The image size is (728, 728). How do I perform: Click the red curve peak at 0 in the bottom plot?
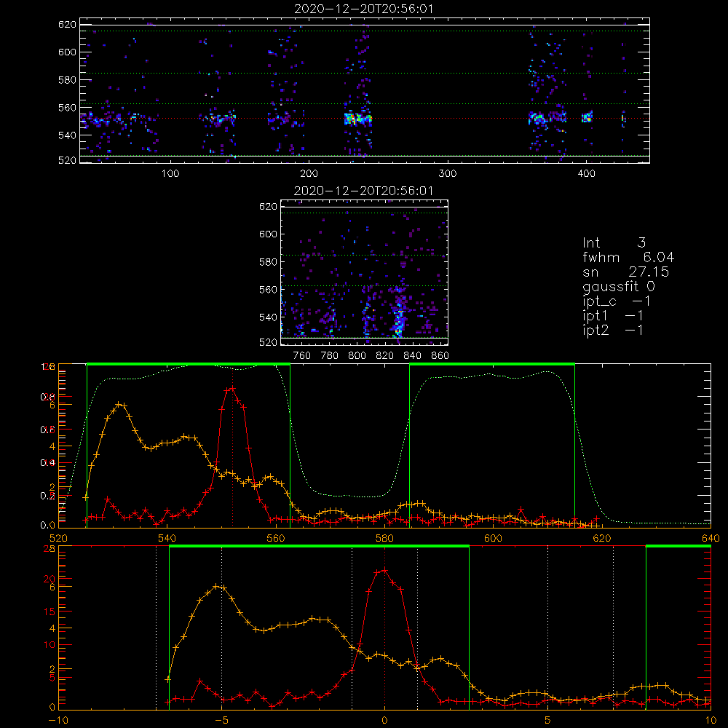[384, 570]
